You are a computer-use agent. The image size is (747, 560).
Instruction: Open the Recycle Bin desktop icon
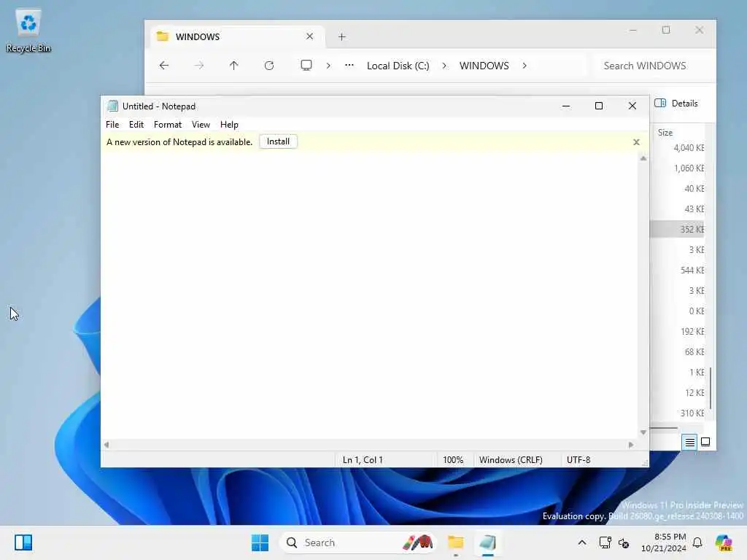pos(28,31)
